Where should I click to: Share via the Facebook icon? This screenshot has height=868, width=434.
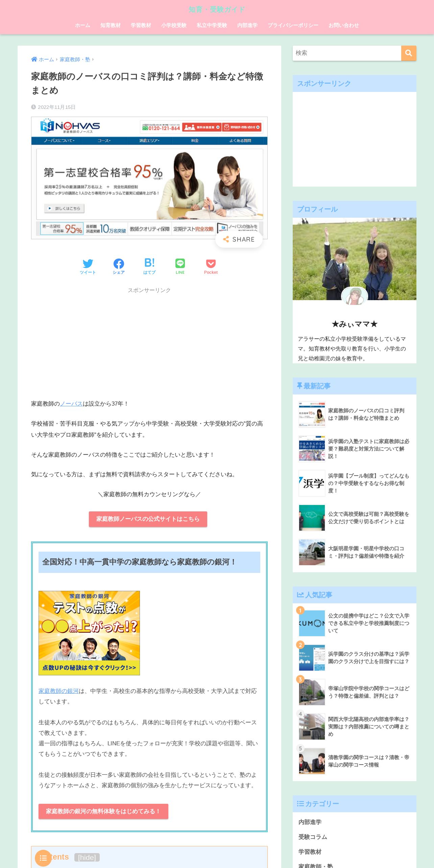click(x=119, y=266)
